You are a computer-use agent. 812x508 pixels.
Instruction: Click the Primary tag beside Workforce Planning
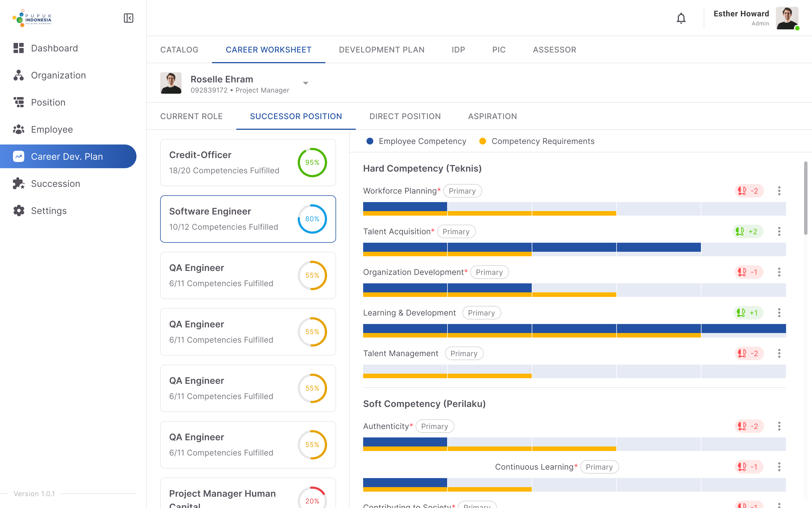(462, 191)
